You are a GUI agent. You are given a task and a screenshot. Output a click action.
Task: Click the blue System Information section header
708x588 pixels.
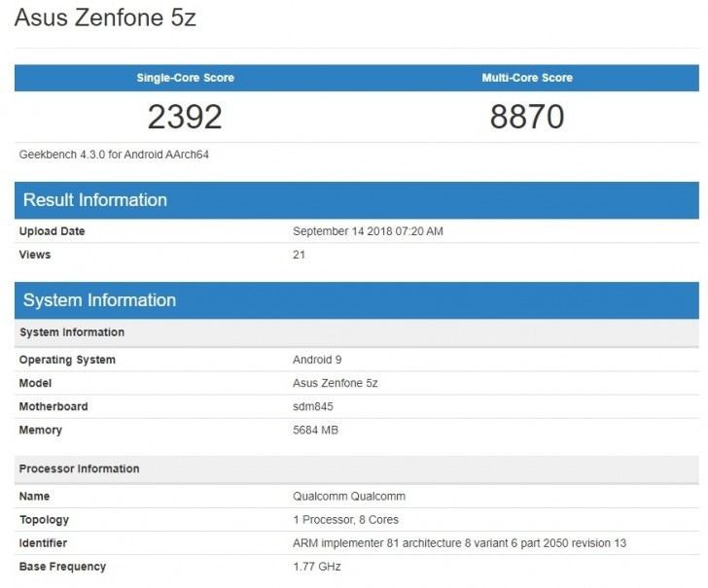tap(357, 300)
